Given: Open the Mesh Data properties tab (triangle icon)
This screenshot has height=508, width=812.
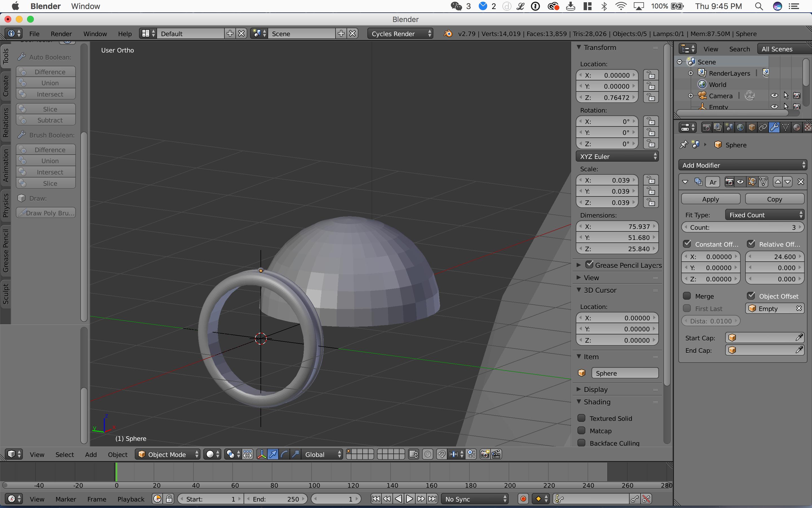Looking at the screenshot, I should 785,128.
